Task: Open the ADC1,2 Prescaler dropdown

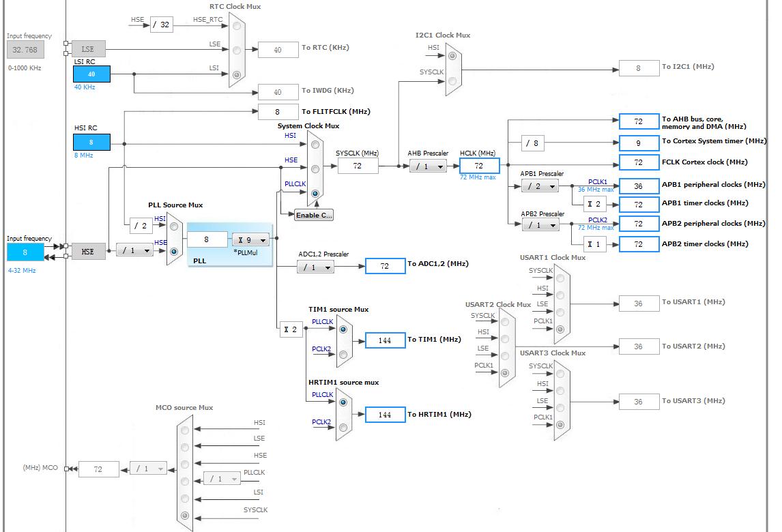Action: tap(316, 267)
